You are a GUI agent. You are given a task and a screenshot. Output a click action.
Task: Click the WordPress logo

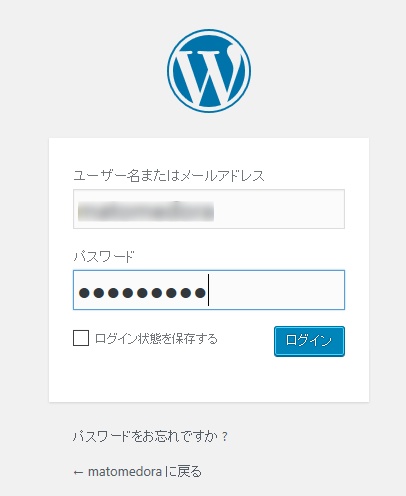click(x=209, y=71)
